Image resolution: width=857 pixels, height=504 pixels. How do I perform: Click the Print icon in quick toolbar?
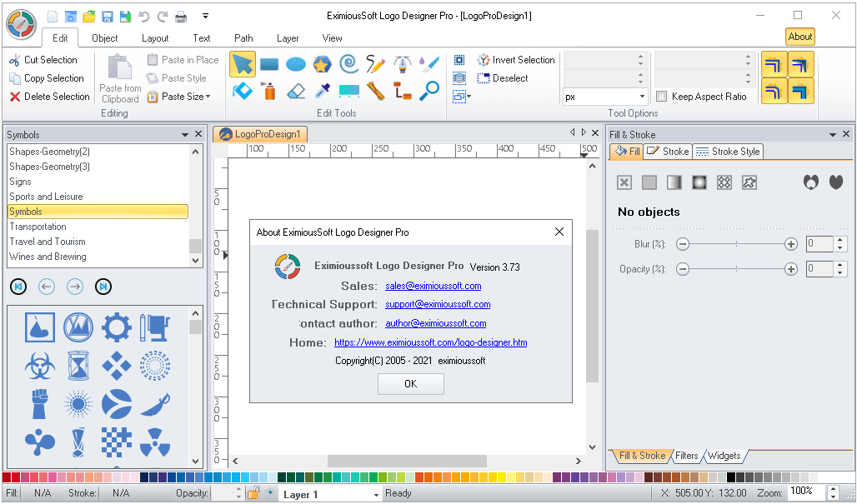click(x=181, y=17)
